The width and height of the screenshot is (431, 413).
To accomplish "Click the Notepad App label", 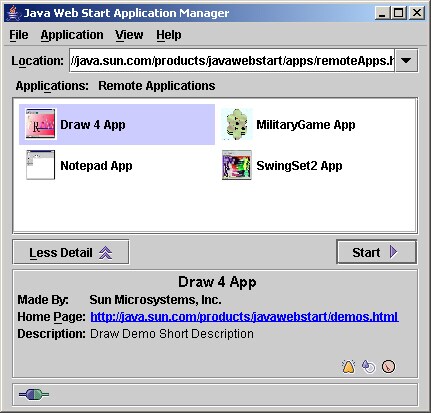I will click(96, 166).
